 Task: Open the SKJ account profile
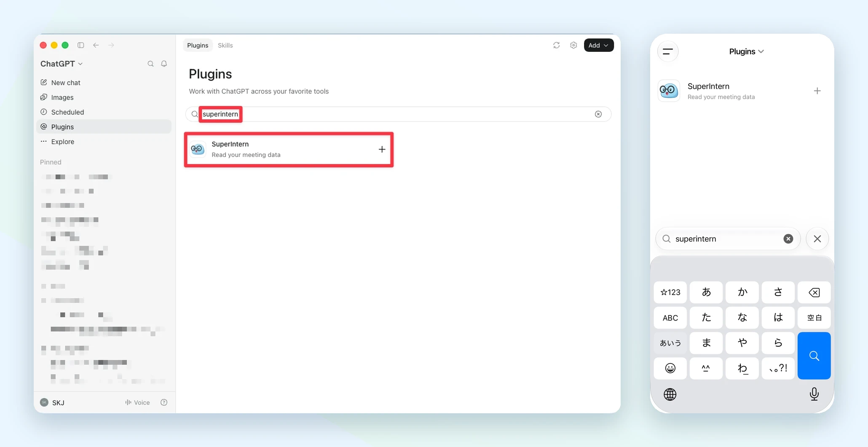click(x=52, y=403)
